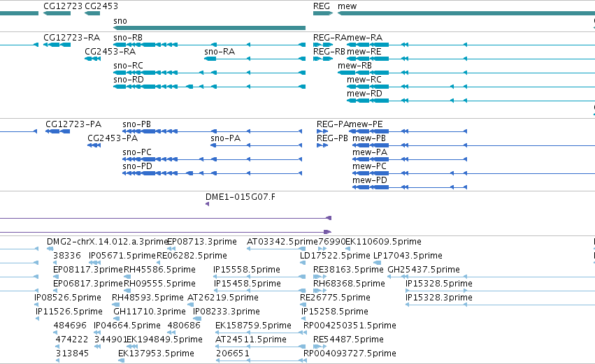Click the IP05671.5prime EST label
The image size is (595, 364).
(122, 256)
